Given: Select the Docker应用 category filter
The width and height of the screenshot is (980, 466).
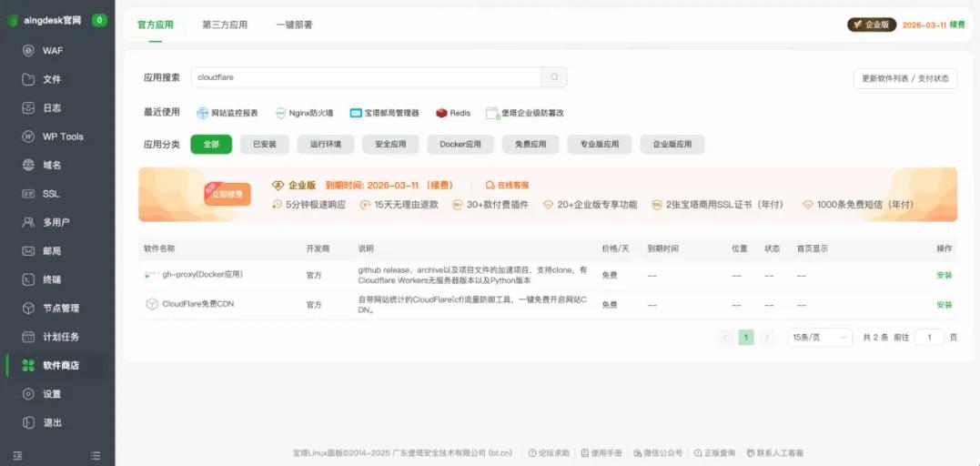Looking at the screenshot, I should pos(460,145).
